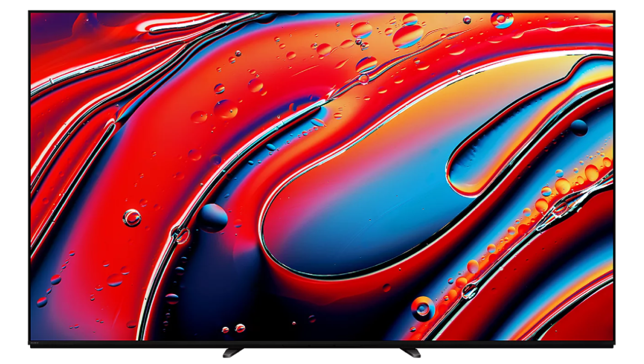Screen dimensions: 644x364
Task: Click the top bezel of the TV
Action: [322, 10]
